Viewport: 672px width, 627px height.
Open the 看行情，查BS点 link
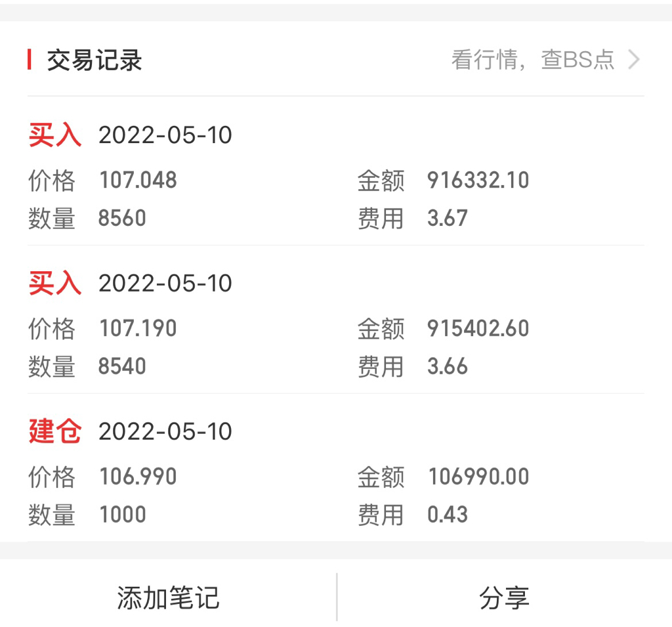[x=532, y=60]
